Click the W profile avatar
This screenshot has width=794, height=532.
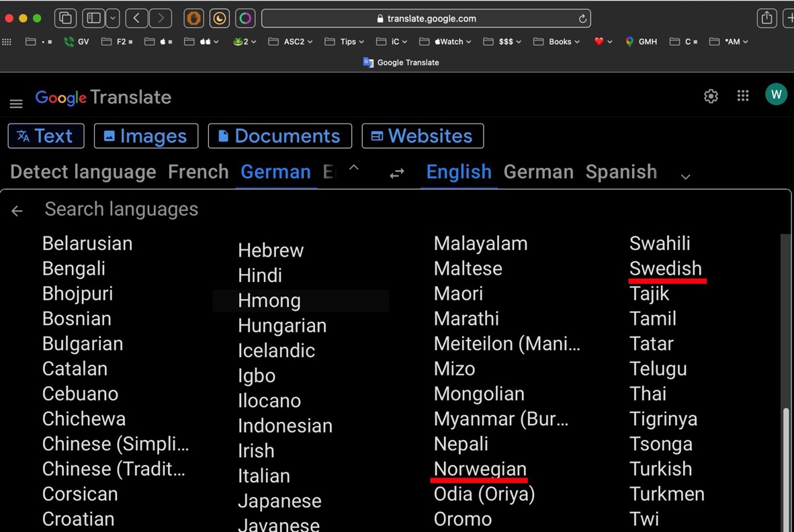point(776,95)
